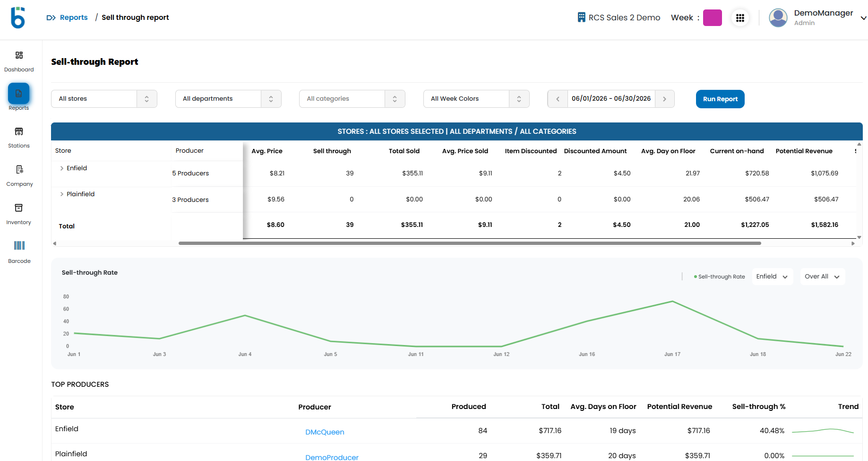Click the Total row label

click(x=67, y=226)
